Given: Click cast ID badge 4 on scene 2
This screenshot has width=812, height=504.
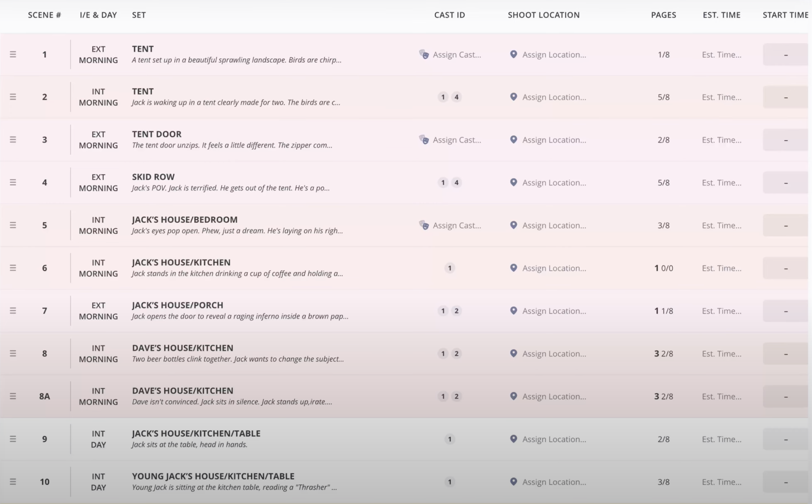Looking at the screenshot, I should 456,97.
